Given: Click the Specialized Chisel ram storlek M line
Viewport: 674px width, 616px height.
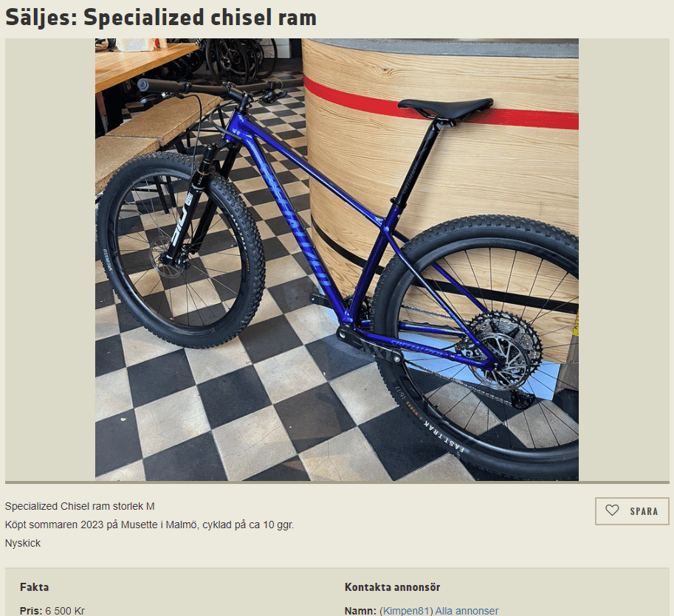Looking at the screenshot, I should (80, 506).
